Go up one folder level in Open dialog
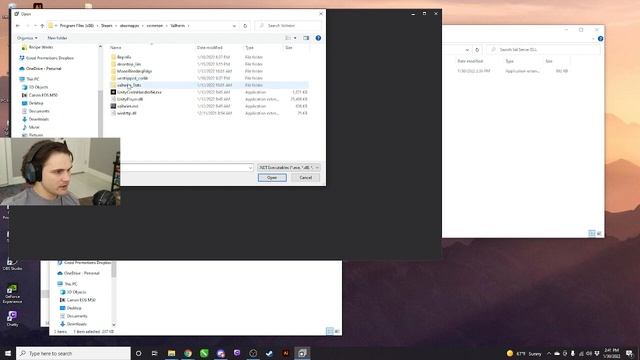Screen dimensions: 640x360 pyautogui.click(x=42, y=26)
